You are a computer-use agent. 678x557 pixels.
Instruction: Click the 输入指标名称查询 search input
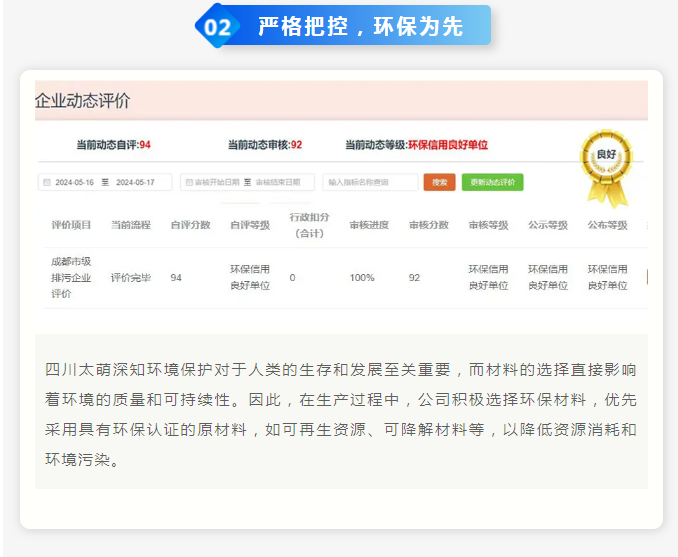coord(370,183)
